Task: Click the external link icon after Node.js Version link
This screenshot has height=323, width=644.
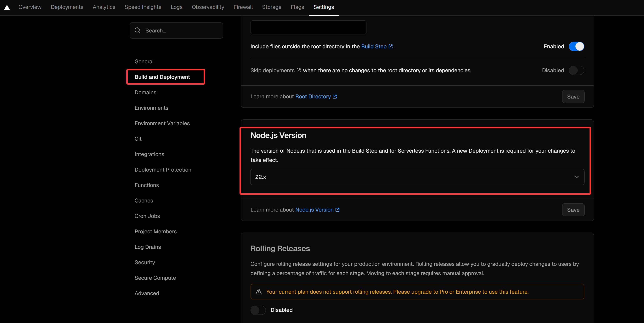Action: [x=337, y=210]
